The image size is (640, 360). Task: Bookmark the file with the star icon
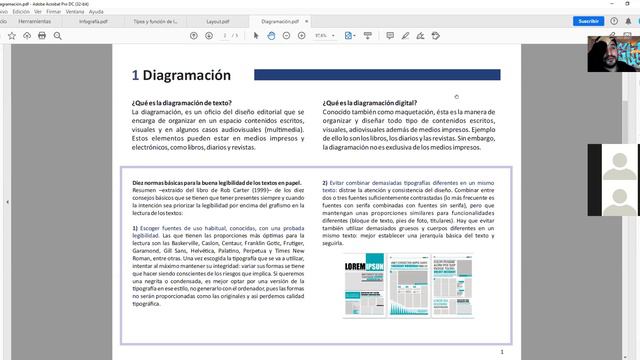[12, 36]
